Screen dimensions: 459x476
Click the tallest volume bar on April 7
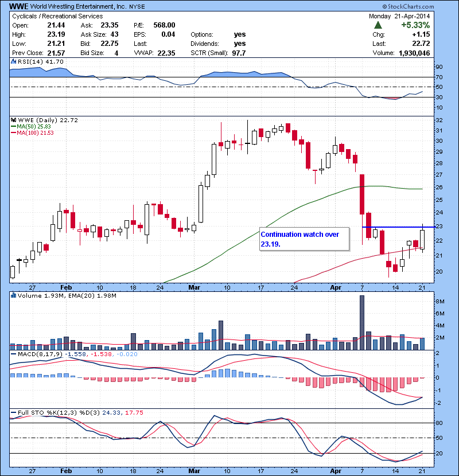[x=362, y=323]
